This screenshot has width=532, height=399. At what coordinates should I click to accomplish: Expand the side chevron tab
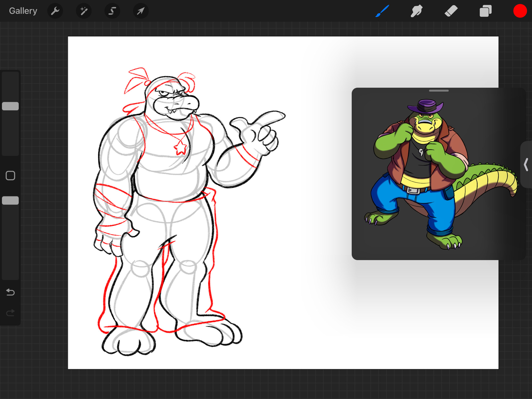(x=526, y=165)
